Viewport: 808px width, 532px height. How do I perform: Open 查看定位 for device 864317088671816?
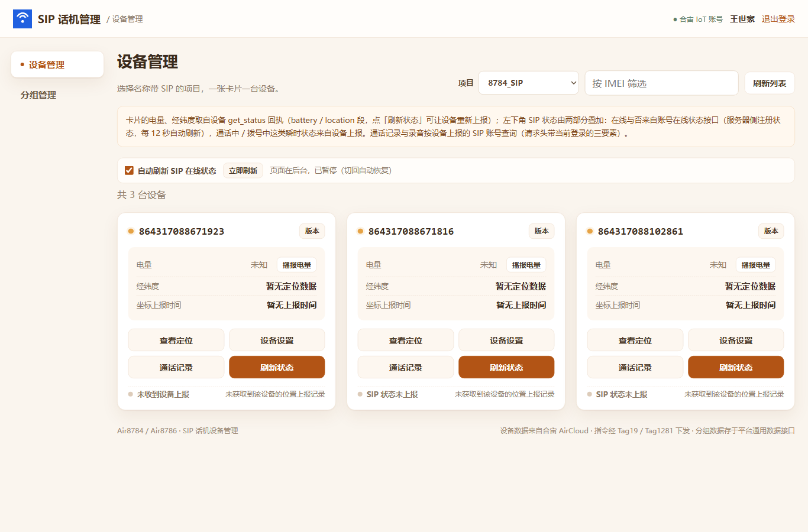(406, 340)
